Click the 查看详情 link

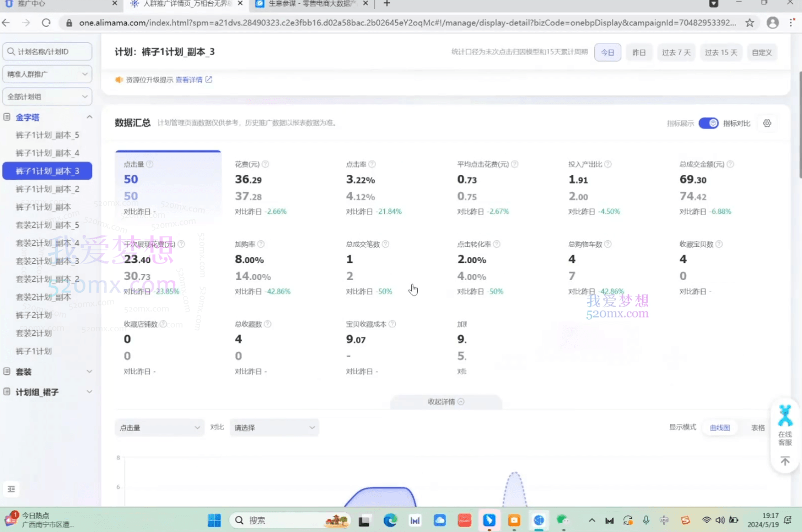click(x=189, y=79)
